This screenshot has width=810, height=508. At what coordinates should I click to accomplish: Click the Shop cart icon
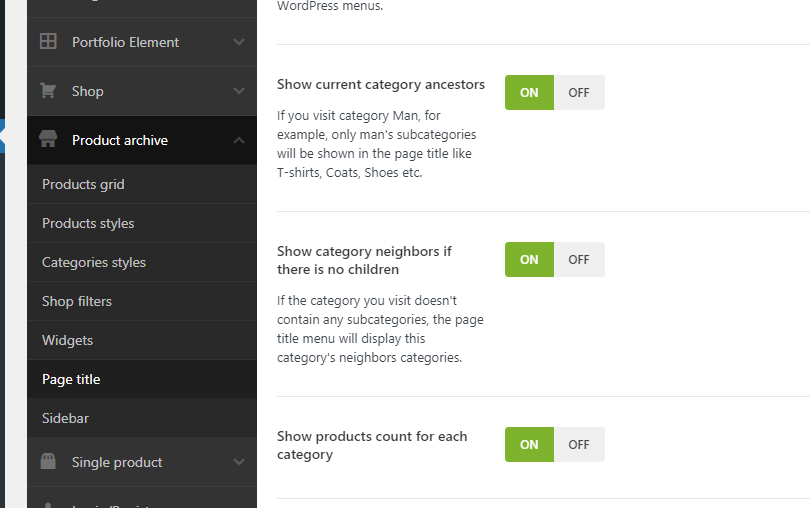click(47, 91)
